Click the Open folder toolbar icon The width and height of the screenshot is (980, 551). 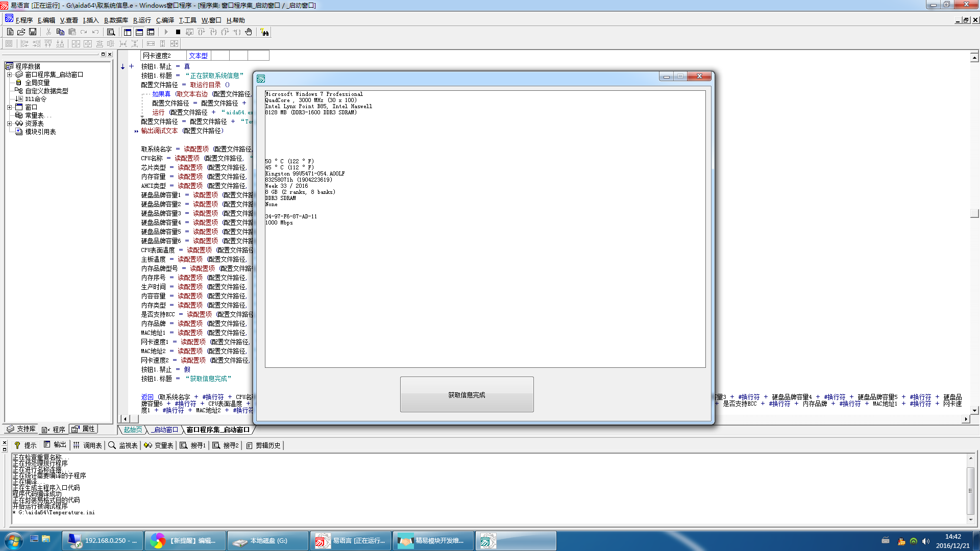pyautogui.click(x=21, y=32)
